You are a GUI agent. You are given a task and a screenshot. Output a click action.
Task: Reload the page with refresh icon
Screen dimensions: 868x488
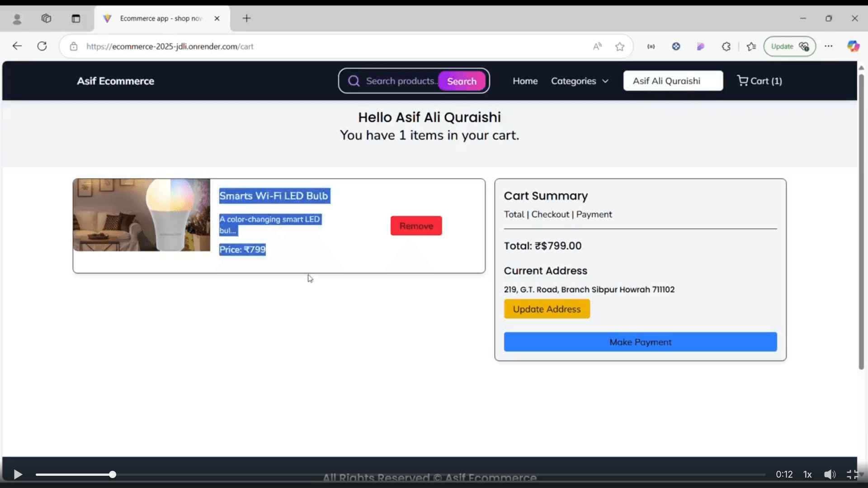click(x=42, y=46)
